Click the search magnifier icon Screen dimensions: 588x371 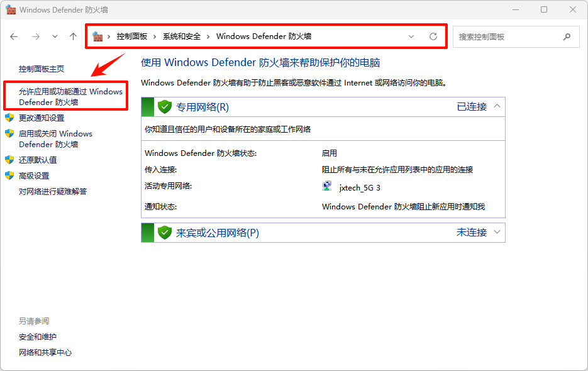(x=567, y=36)
